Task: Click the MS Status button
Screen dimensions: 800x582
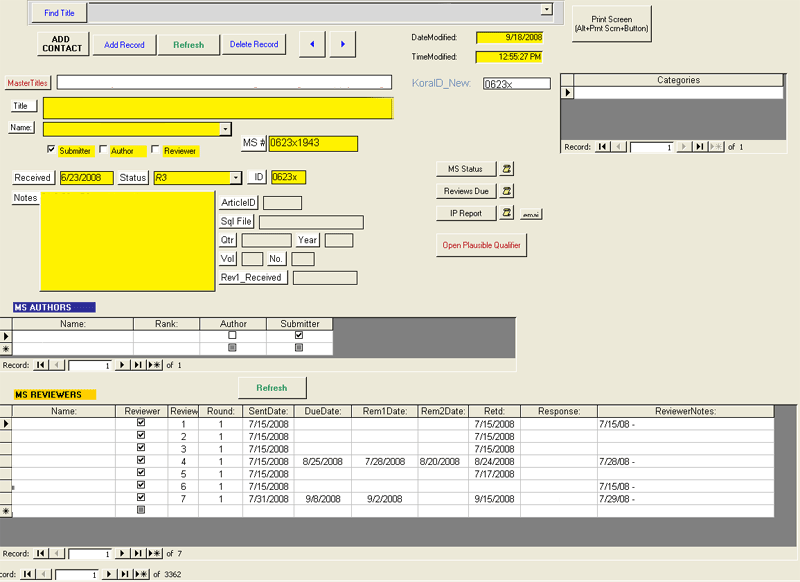Action: [465, 169]
